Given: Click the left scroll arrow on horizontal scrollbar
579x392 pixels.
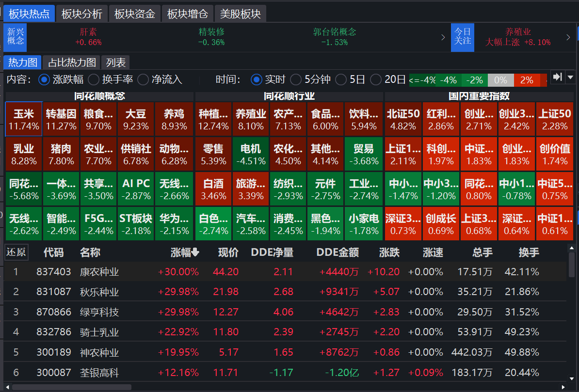Looking at the screenshot, I should tap(8, 387).
